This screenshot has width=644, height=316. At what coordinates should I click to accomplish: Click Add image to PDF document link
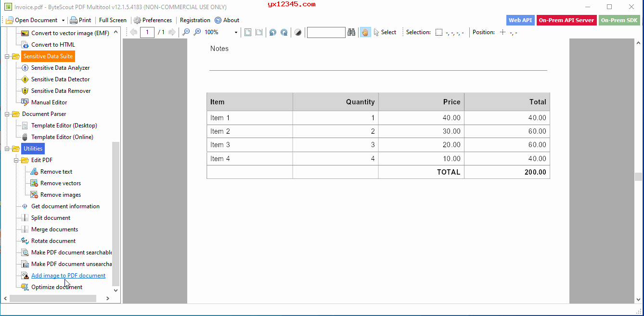coord(68,276)
